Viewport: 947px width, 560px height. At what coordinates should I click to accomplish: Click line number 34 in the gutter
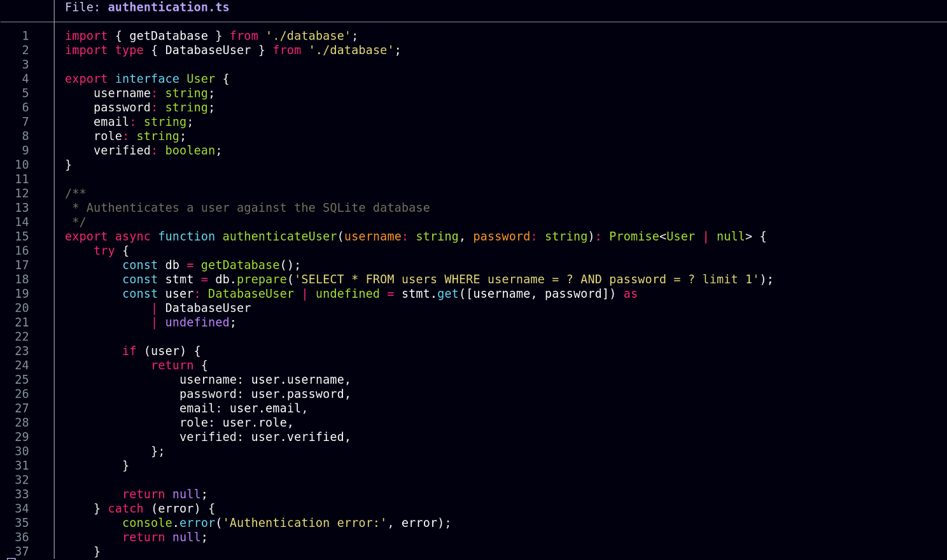[22, 508]
